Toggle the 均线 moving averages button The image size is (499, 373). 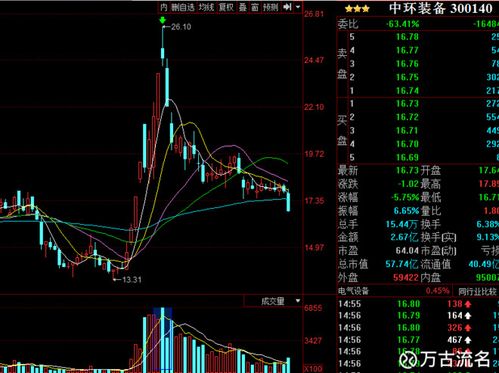point(206,7)
